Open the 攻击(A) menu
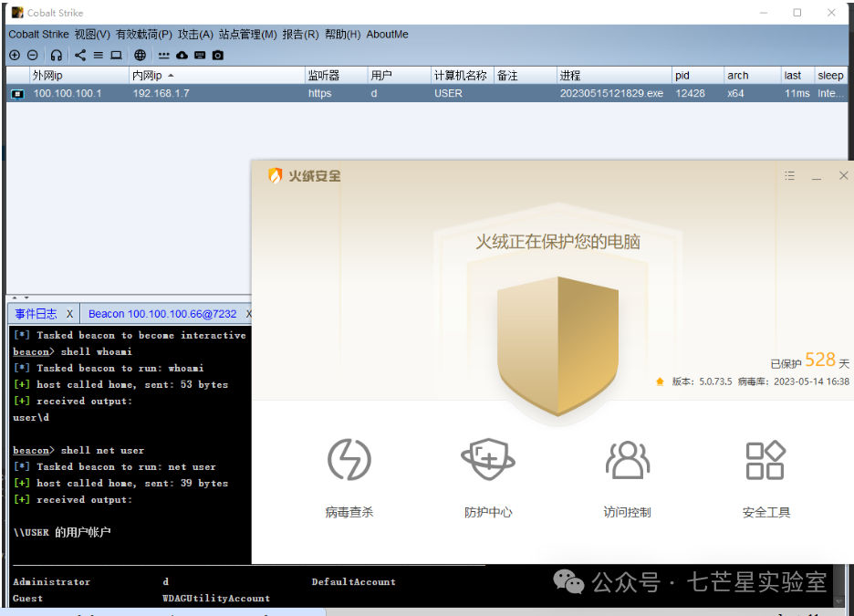This screenshot has width=854, height=616. [195, 35]
